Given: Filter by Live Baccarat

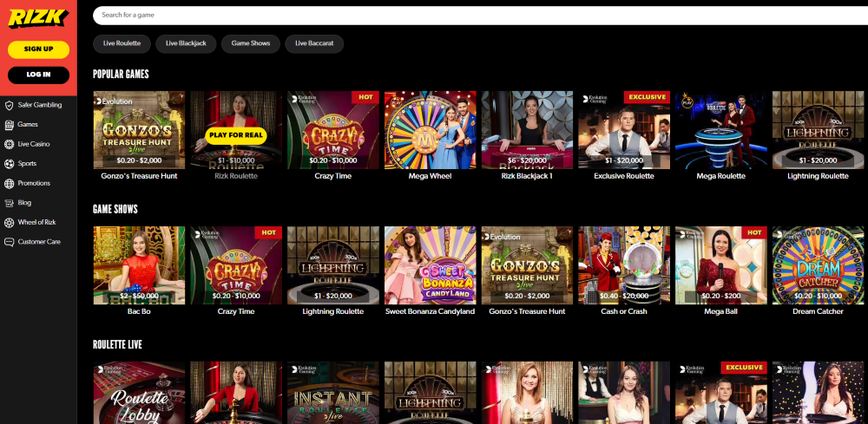Looking at the screenshot, I should [x=314, y=43].
